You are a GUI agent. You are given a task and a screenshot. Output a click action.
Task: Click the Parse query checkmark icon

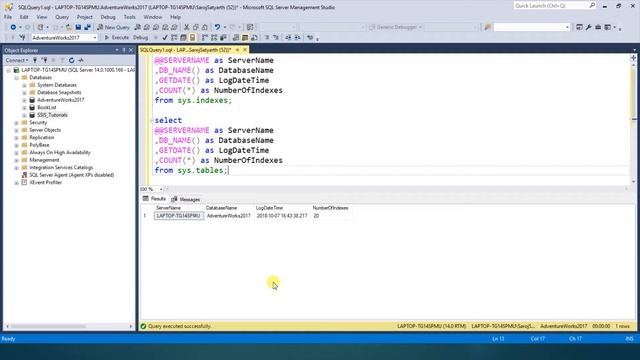coord(165,38)
